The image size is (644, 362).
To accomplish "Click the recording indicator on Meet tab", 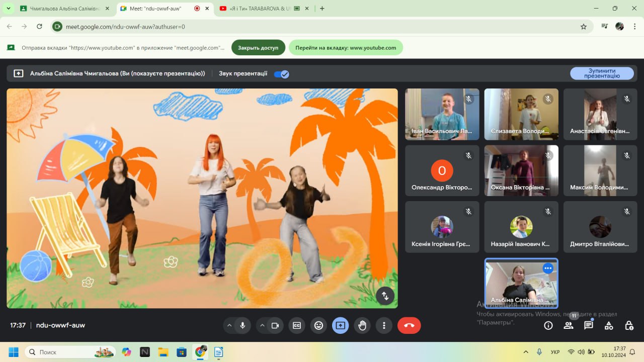I will (x=197, y=9).
